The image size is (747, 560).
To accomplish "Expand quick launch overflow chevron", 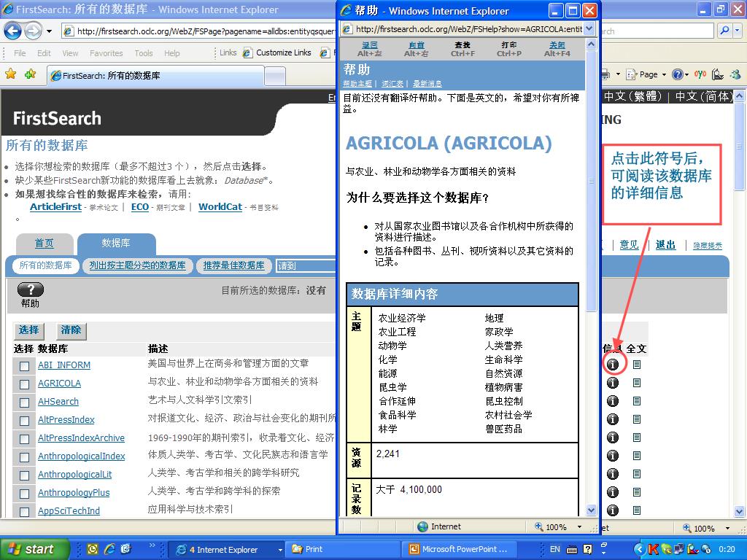I will tap(152, 545).
